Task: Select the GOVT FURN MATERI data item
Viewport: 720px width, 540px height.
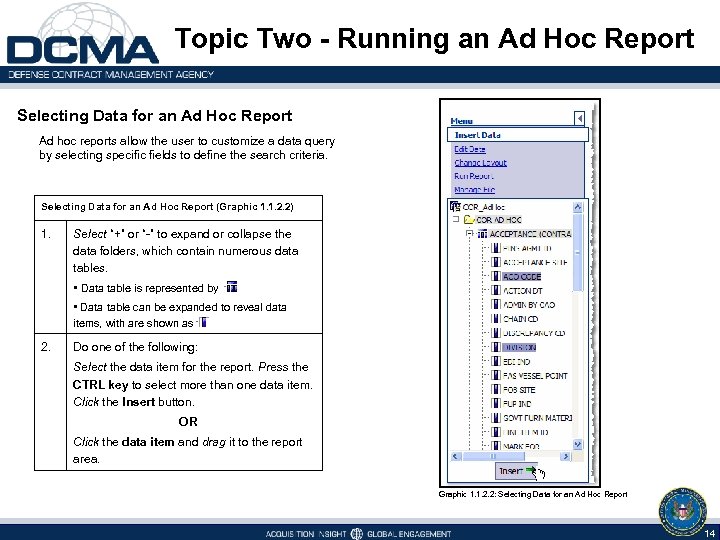Action: [537, 418]
